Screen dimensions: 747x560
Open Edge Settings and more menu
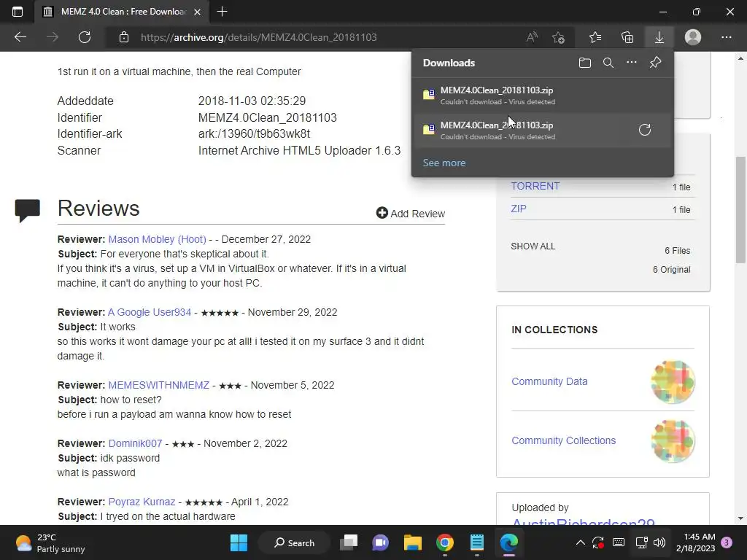click(x=726, y=37)
